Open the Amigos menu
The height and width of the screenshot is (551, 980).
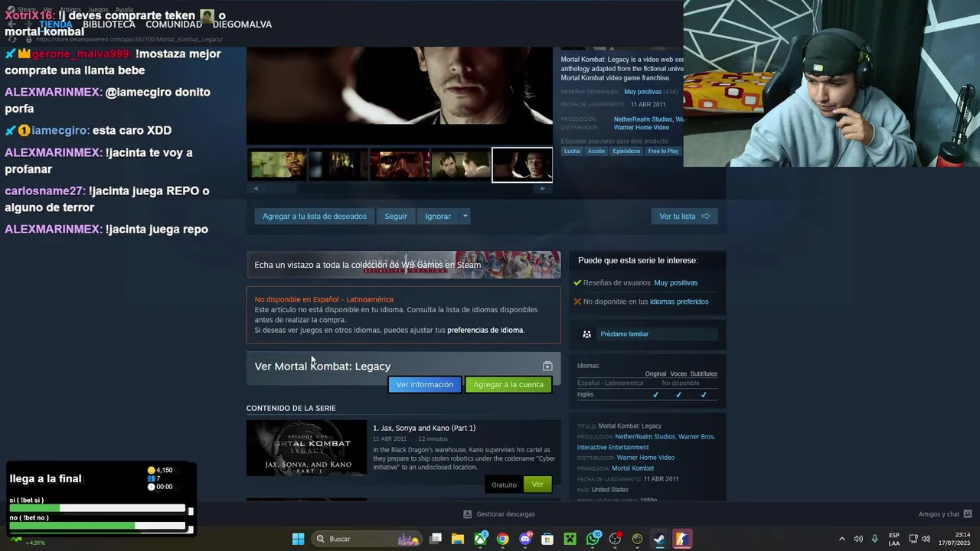point(70,10)
